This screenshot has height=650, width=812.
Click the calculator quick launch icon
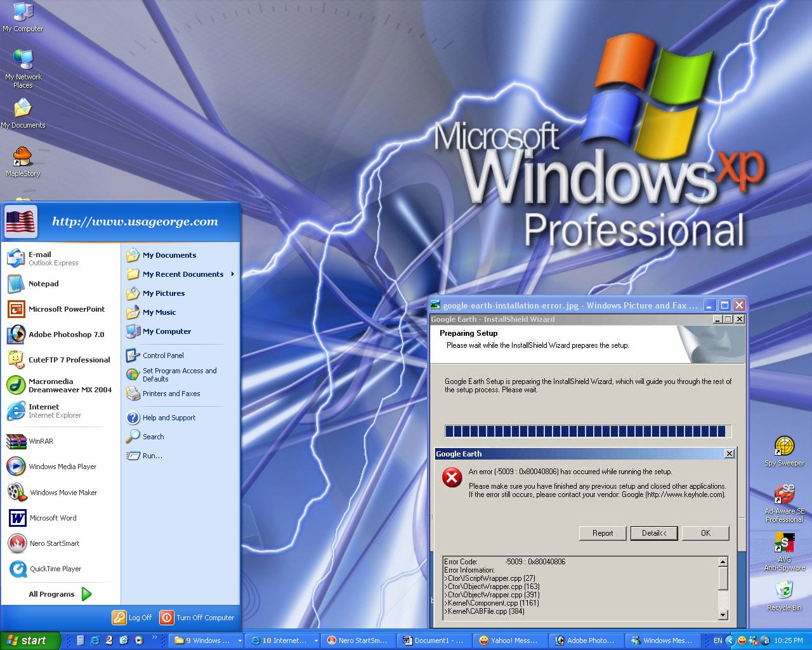pos(81,640)
